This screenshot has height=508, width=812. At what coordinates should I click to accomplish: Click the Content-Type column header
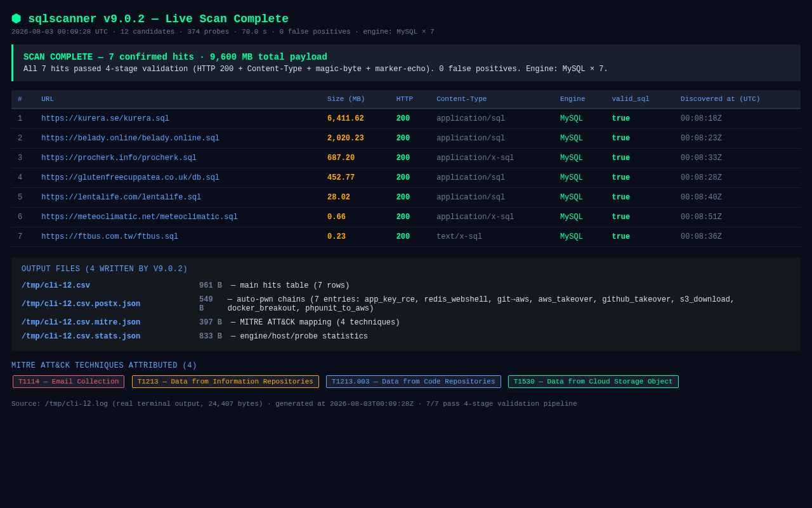(461, 99)
